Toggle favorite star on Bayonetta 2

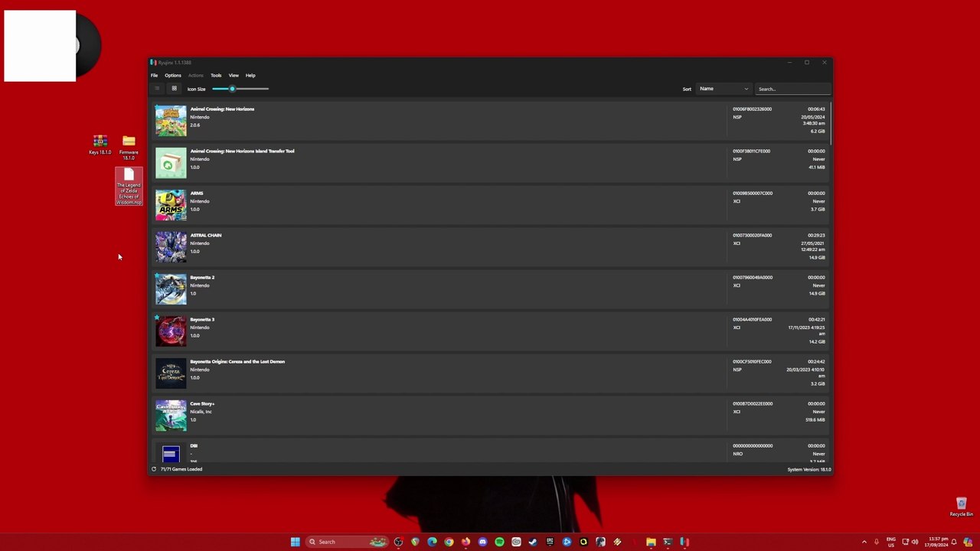coord(157,275)
